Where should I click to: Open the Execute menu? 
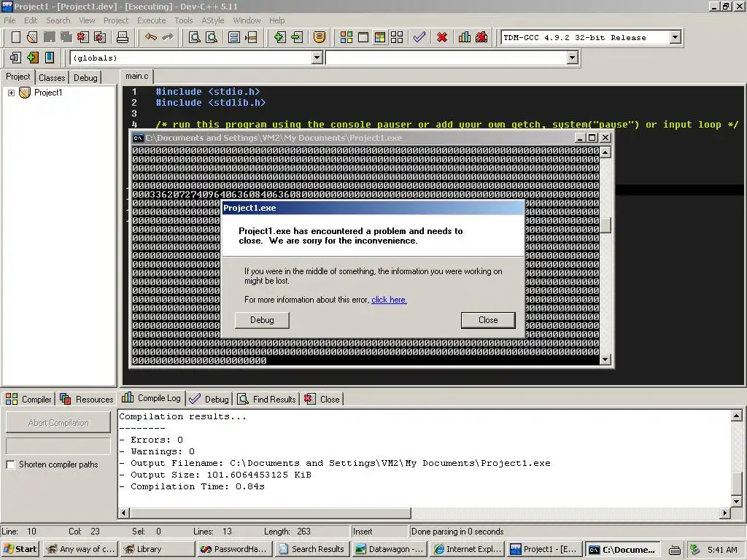pyautogui.click(x=152, y=20)
